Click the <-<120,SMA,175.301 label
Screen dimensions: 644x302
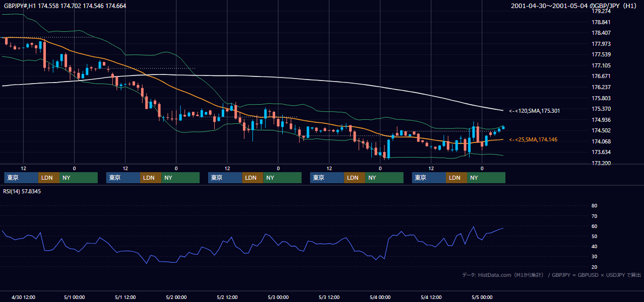533,111
